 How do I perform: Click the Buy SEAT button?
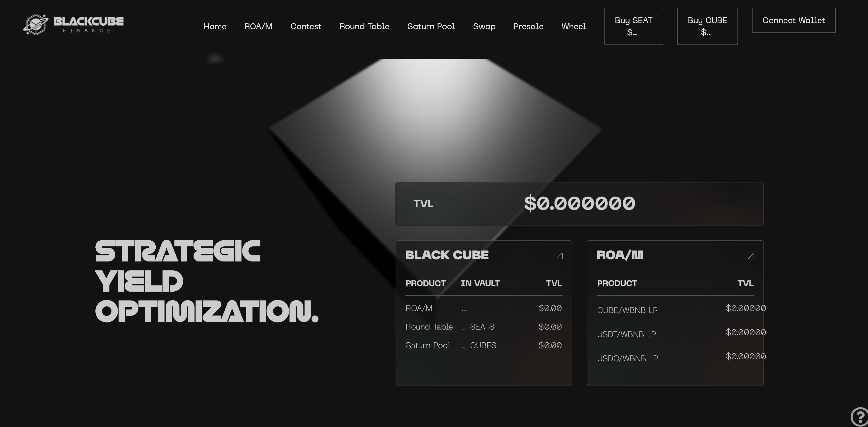(x=634, y=26)
